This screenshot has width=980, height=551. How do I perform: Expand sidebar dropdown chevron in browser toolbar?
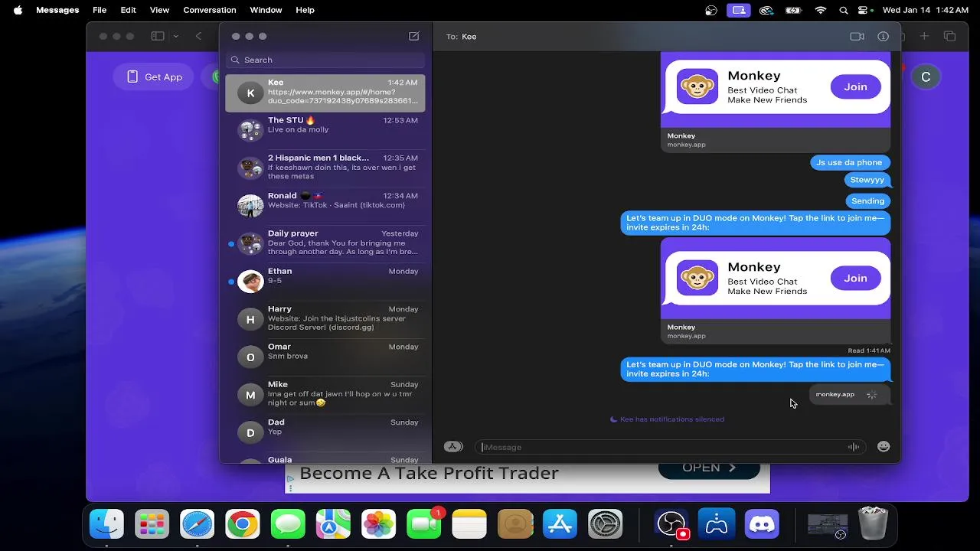[x=175, y=36]
